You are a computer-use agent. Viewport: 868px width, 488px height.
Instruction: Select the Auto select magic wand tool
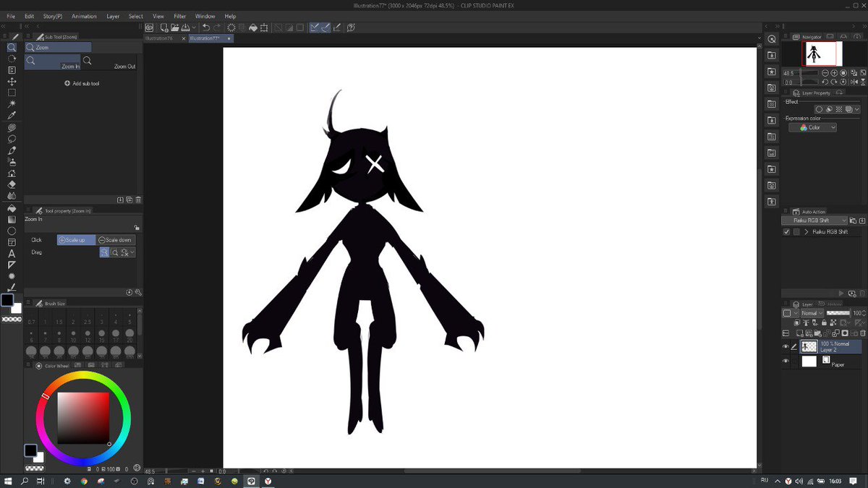coord(12,104)
